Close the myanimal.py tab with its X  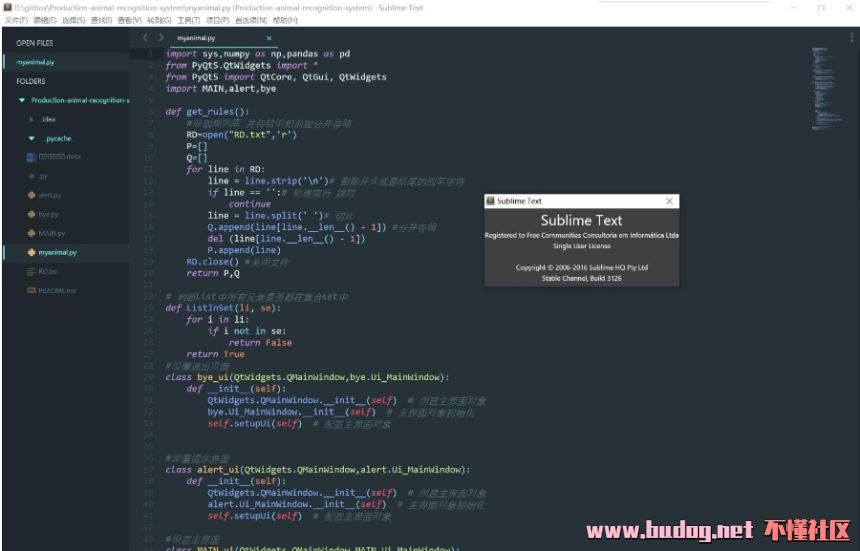coord(269,38)
